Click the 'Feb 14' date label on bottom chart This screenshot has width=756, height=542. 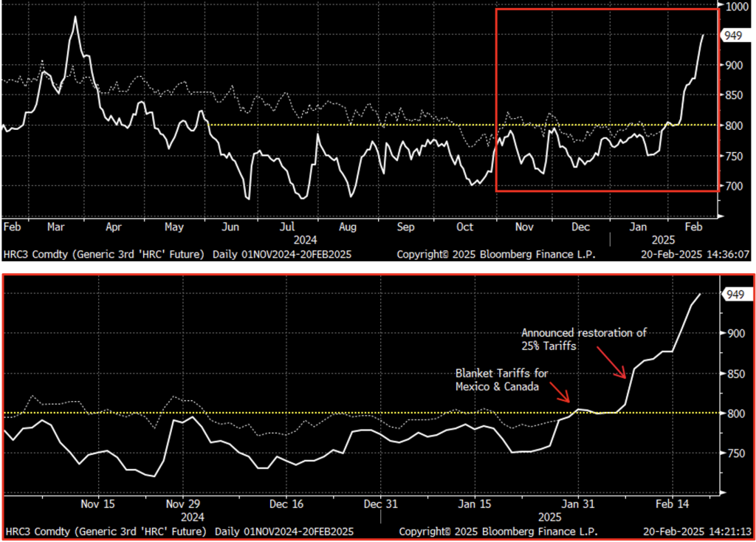point(673,504)
